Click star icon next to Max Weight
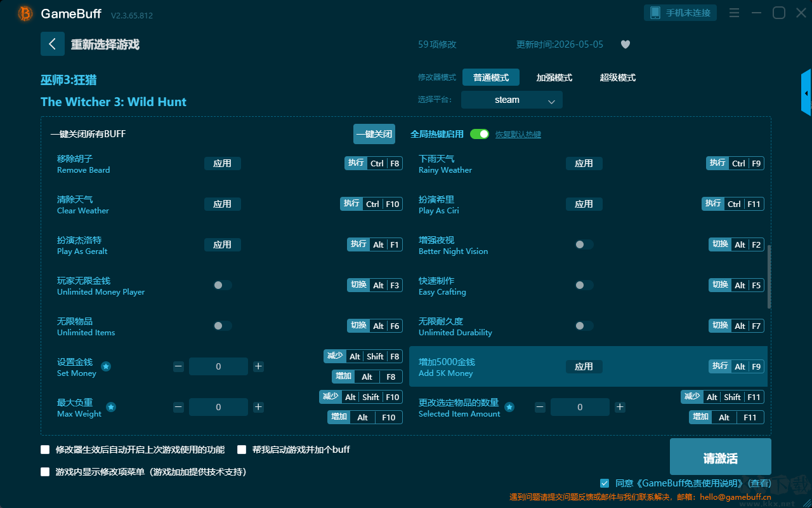 point(111,407)
